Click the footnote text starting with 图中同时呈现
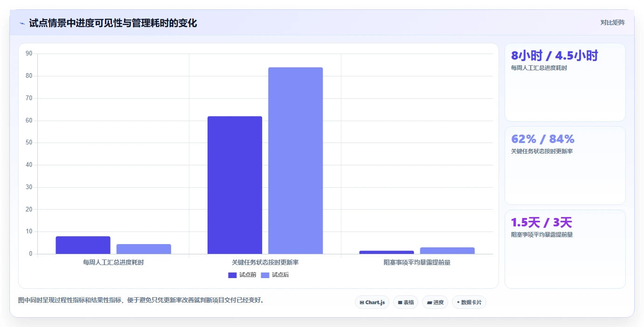Viewport: 644px width, 327px height. tap(142, 300)
